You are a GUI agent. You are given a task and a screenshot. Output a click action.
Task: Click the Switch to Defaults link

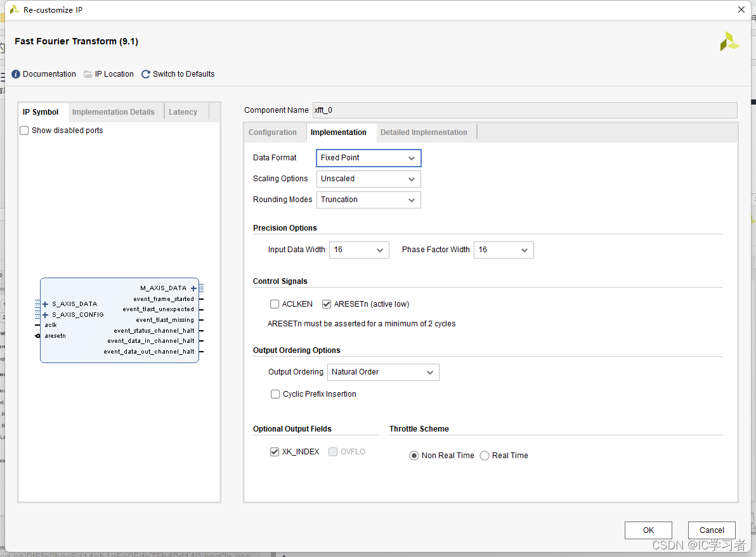pos(184,74)
